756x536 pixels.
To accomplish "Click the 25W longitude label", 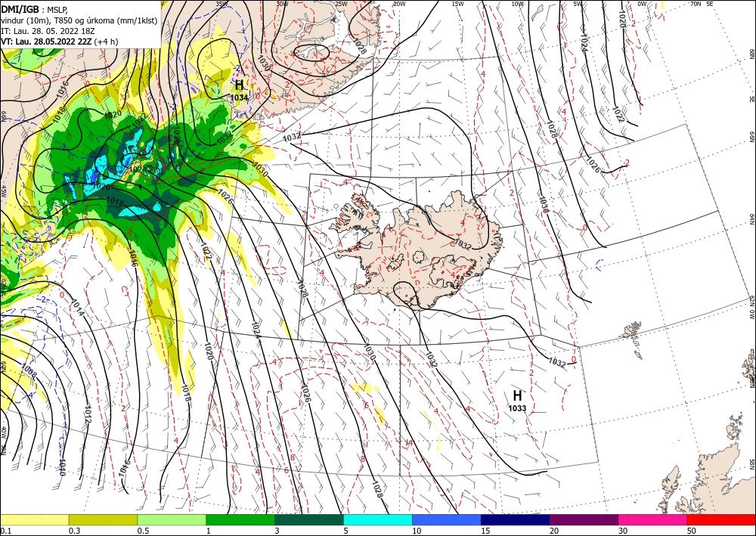I will [341, 4].
